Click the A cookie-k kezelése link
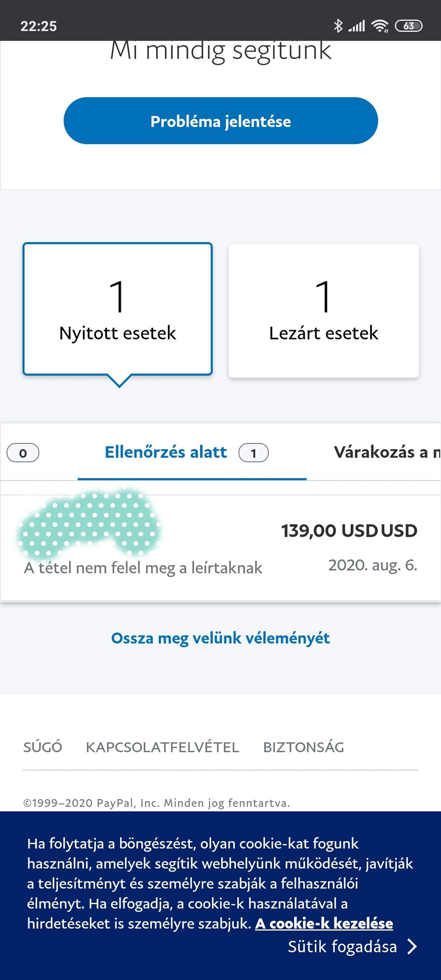Screen dimensions: 441x980 pos(324,923)
